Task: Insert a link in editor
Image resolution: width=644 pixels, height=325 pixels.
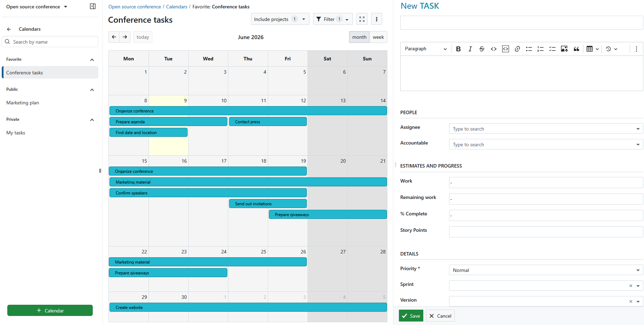Action: [x=517, y=49]
